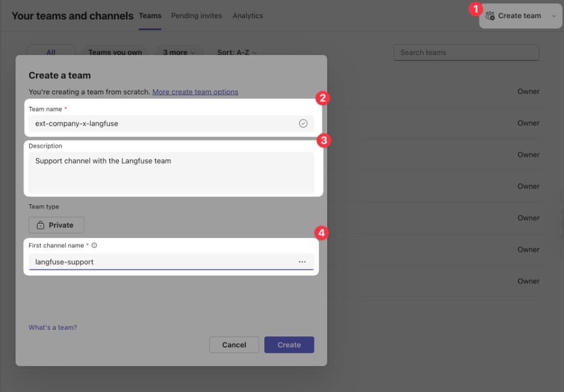Click the ellipsis icon in channel name field

click(x=302, y=262)
